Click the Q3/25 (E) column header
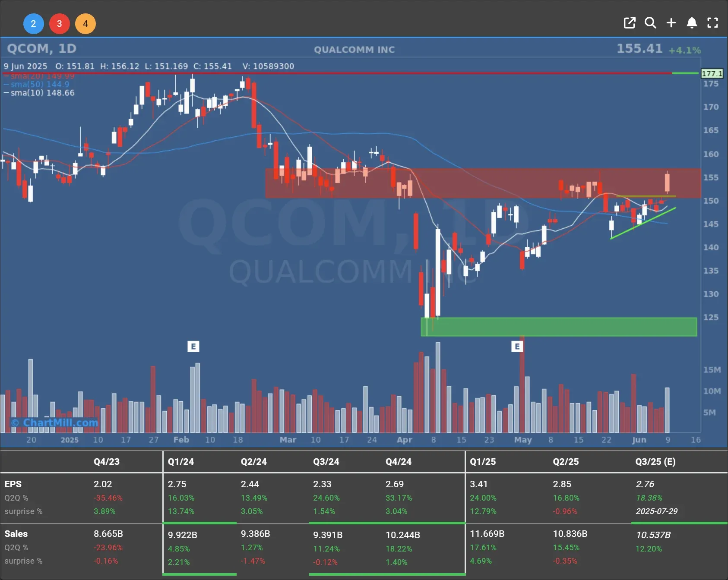The width and height of the screenshot is (728, 580). tap(655, 461)
